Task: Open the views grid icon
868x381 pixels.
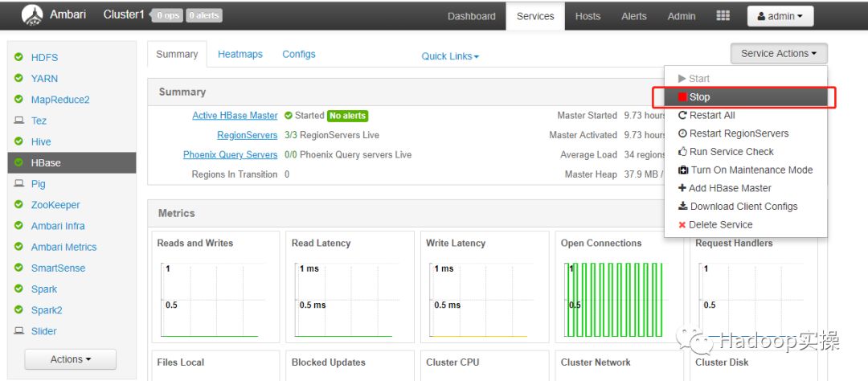Action: (723, 15)
